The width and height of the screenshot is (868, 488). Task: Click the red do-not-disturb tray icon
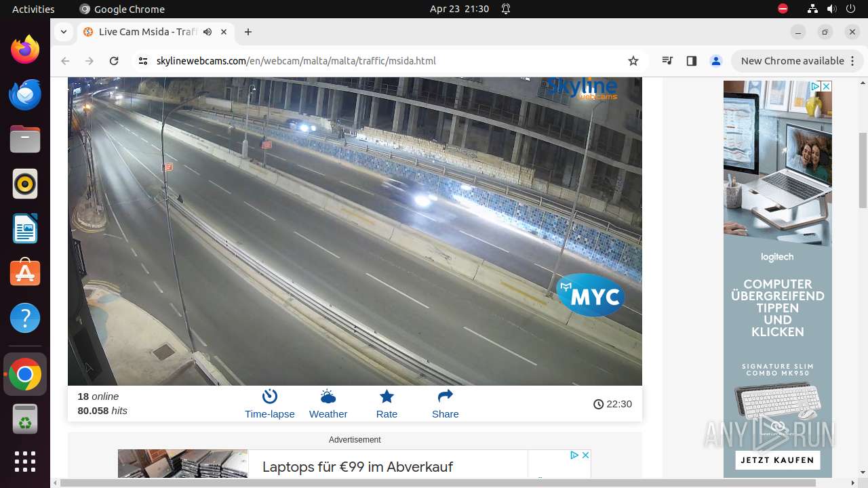(x=783, y=9)
